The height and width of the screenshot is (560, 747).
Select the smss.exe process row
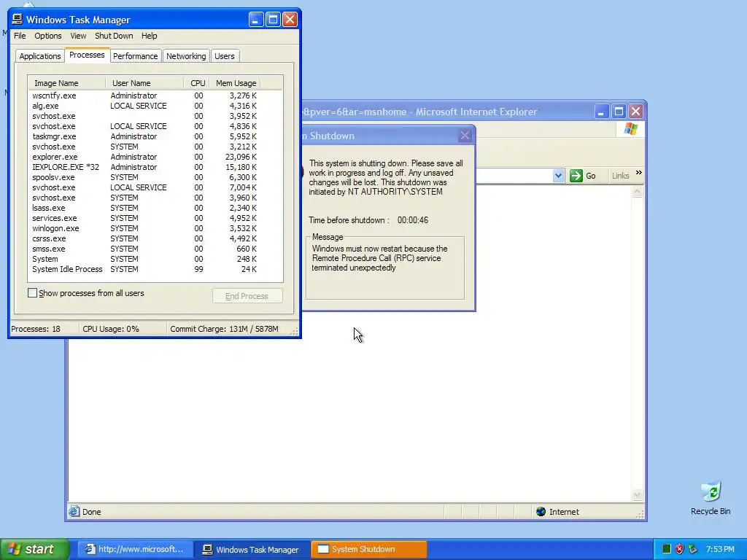tap(155, 249)
